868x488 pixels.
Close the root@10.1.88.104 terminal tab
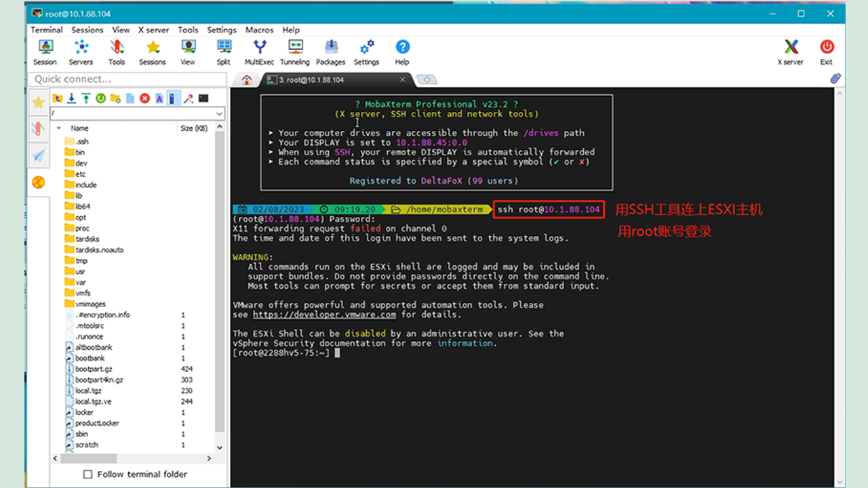402,80
